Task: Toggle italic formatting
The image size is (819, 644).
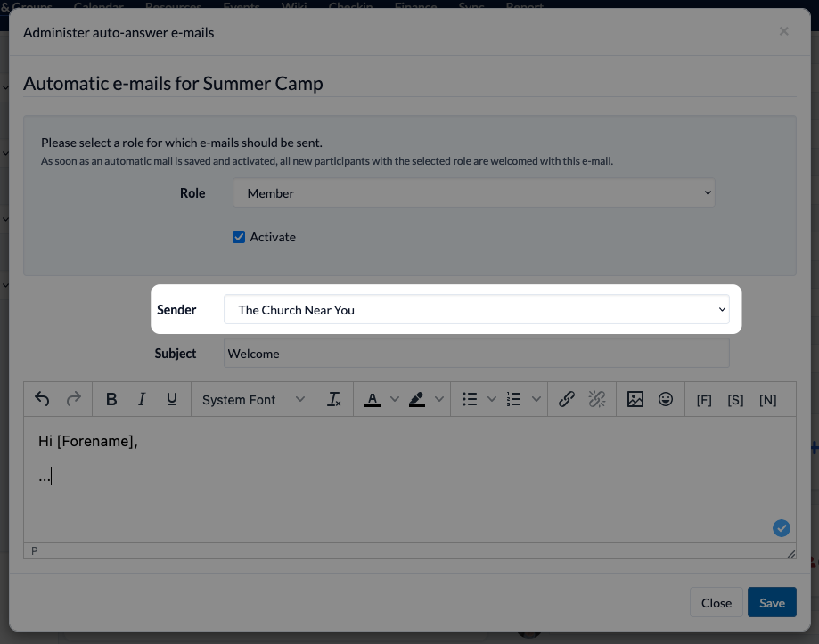Action: (142, 400)
